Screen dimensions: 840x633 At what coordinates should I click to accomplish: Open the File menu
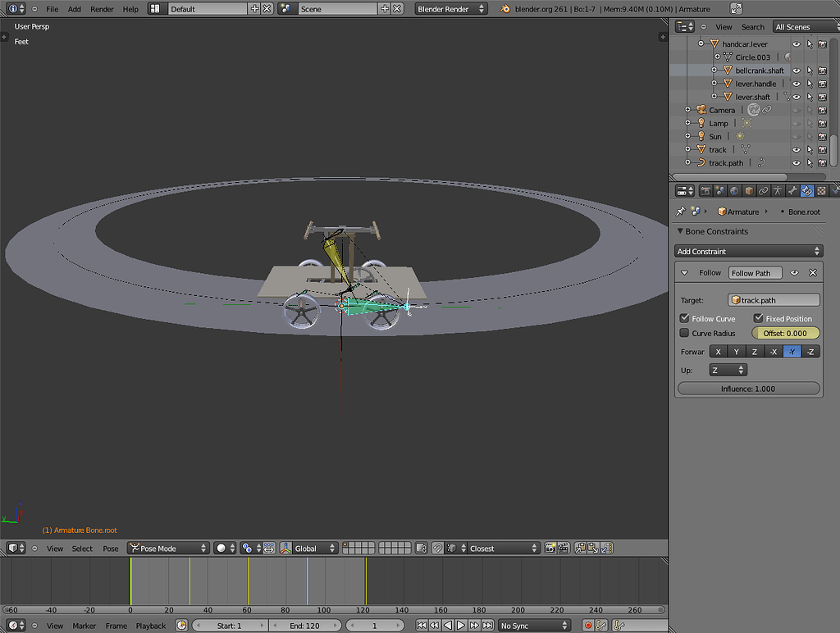[x=52, y=9]
